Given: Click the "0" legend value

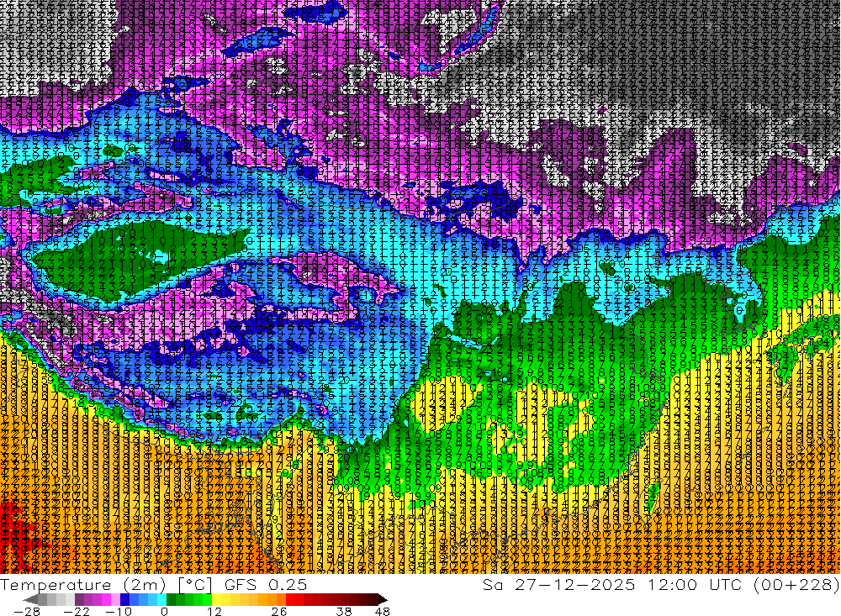Looking at the screenshot, I should 164,611.
